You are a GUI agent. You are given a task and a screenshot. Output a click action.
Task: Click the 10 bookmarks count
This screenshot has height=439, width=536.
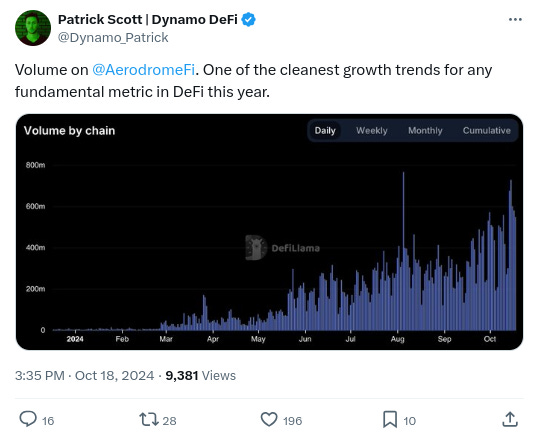coord(409,421)
